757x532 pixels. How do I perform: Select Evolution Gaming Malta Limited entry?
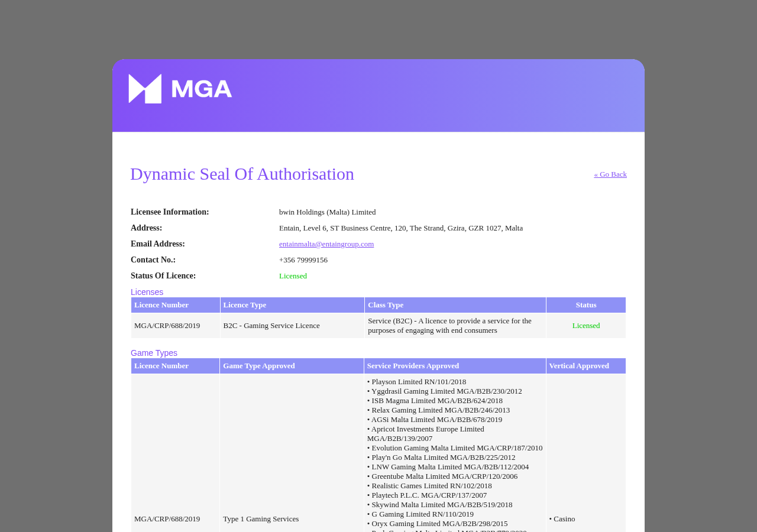[x=455, y=448]
